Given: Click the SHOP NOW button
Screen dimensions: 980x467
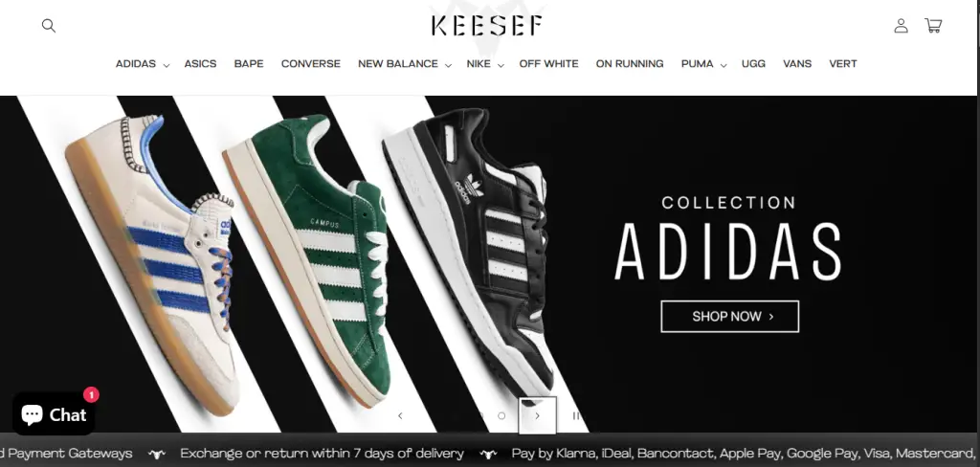Looking at the screenshot, I should tap(729, 317).
